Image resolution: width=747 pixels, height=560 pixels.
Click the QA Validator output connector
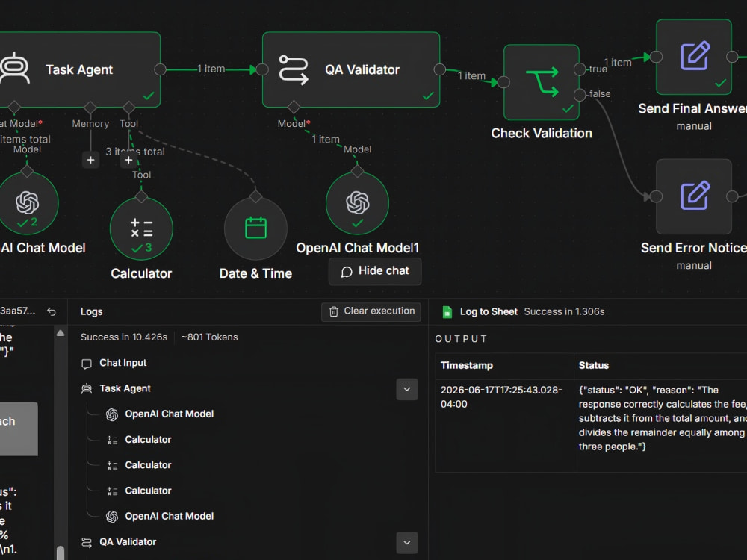(440, 69)
